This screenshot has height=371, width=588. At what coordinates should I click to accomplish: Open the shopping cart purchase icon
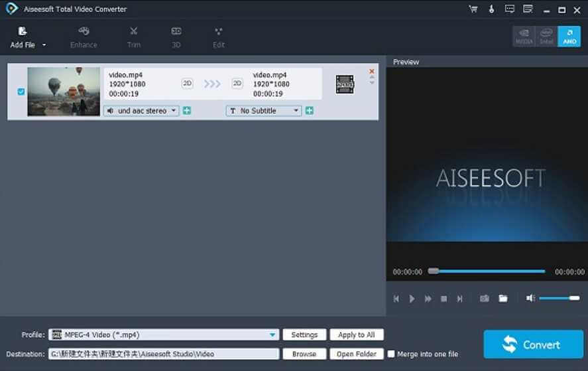pyautogui.click(x=473, y=9)
